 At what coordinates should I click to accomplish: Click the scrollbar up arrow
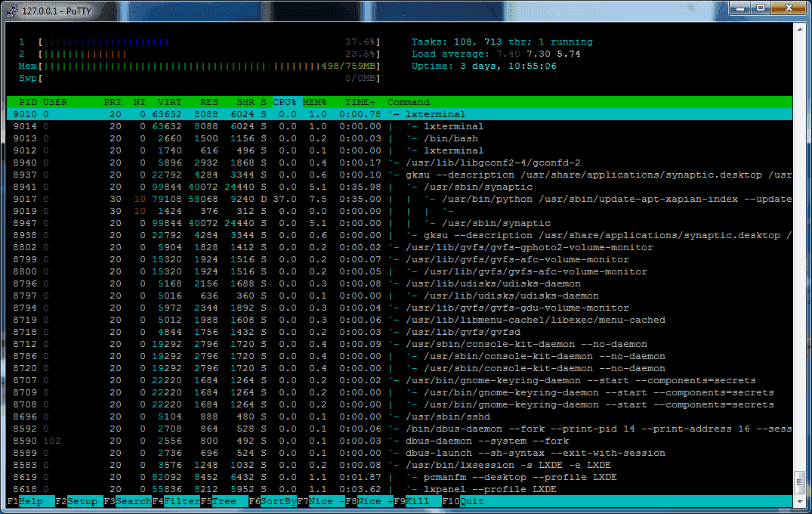click(800, 29)
